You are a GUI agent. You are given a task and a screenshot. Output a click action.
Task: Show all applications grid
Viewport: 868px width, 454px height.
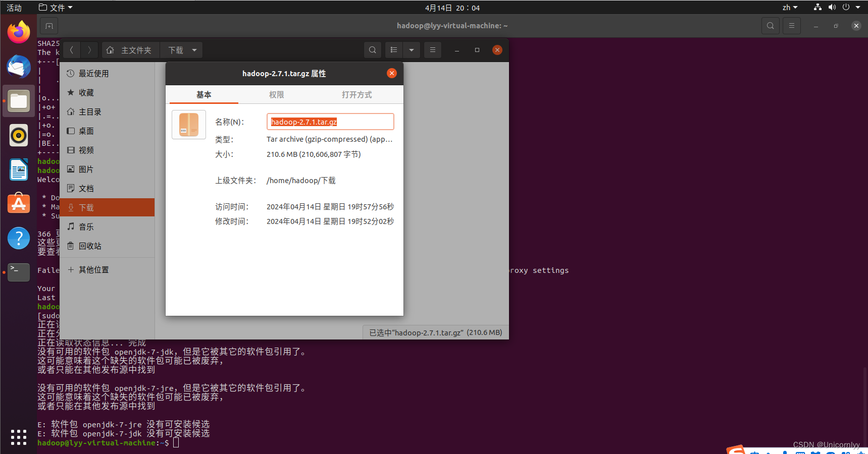19,437
